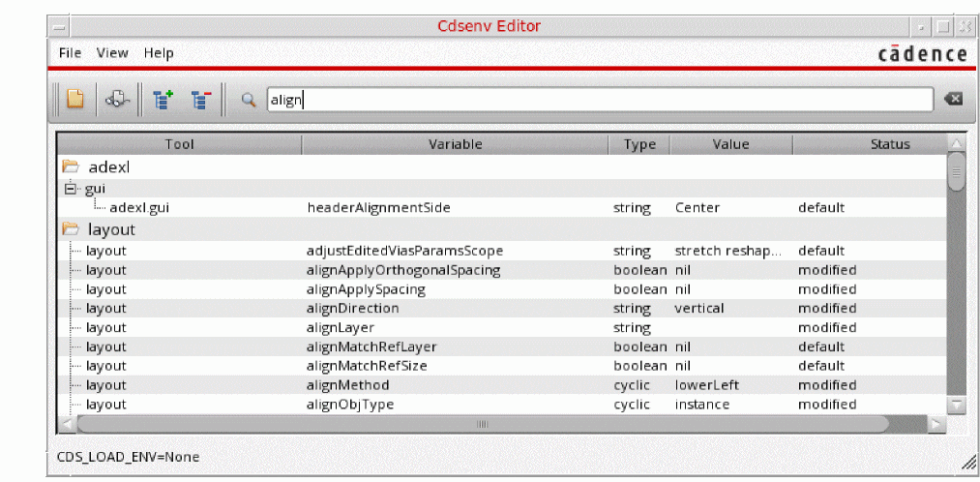Click the horizontal scrollbar thumb
The height and width of the screenshot is (482, 980).
484,424
